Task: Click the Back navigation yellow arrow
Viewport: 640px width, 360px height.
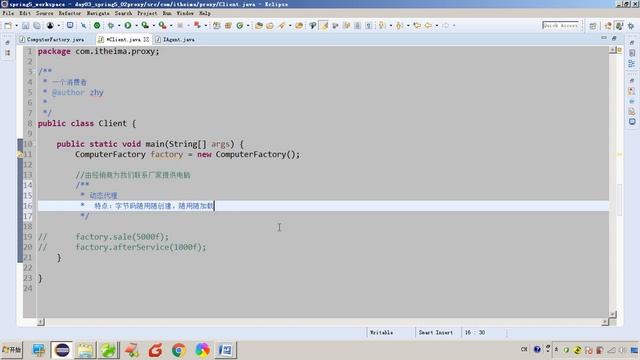Action: point(428,26)
